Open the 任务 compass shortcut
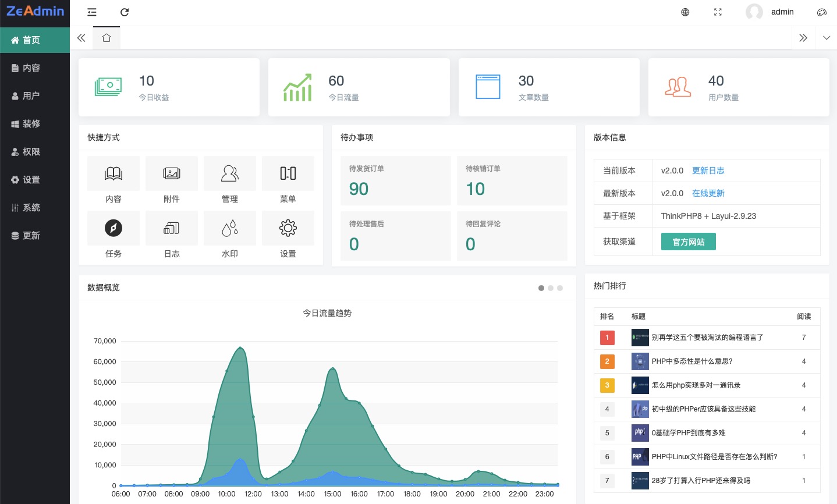Image resolution: width=837 pixels, height=504 pixels. point(114,229)
